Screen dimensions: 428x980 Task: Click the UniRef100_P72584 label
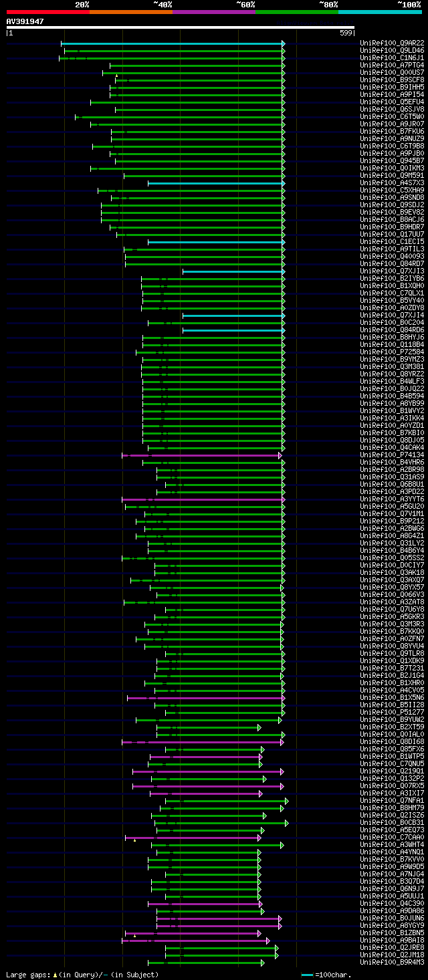392,352
